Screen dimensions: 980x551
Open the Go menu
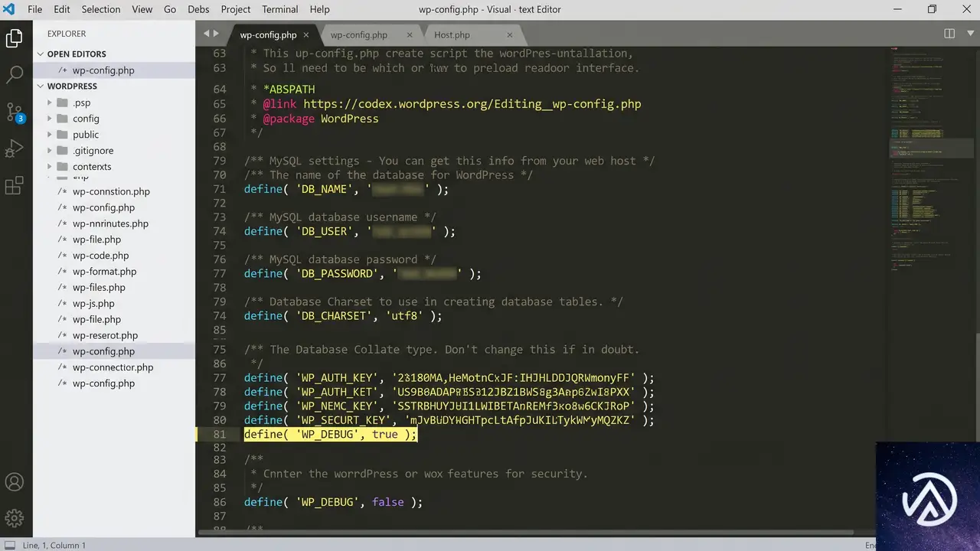coord(170,9)
